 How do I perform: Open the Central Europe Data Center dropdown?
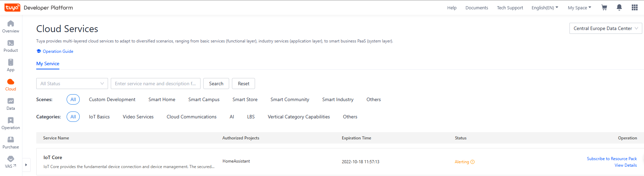[x=606, y=28]
